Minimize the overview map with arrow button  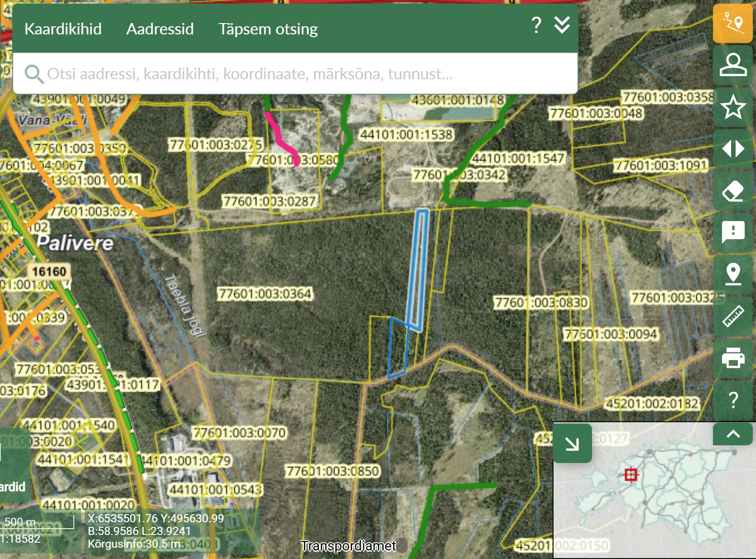(x=572, y=443)
